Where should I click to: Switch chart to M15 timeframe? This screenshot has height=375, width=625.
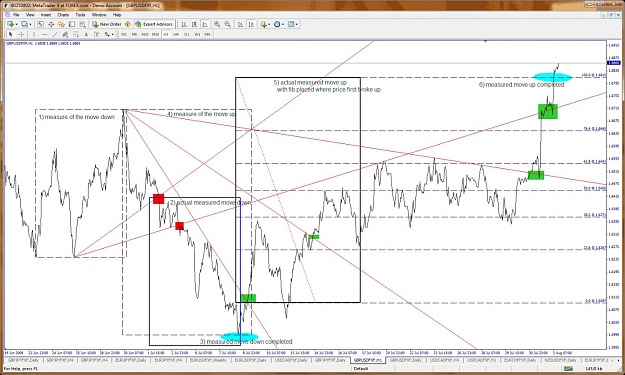[x=145, y=34]
